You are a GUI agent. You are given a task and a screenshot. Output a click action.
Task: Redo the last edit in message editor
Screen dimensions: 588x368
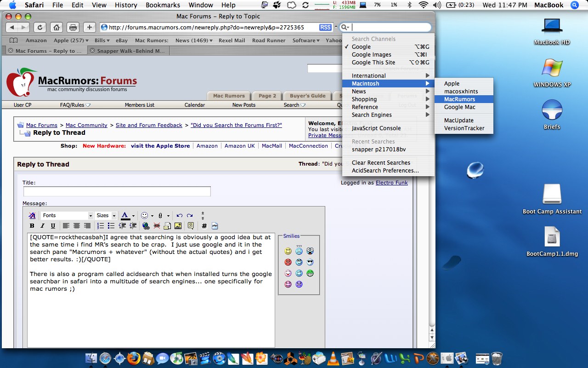tap(190, 215)
